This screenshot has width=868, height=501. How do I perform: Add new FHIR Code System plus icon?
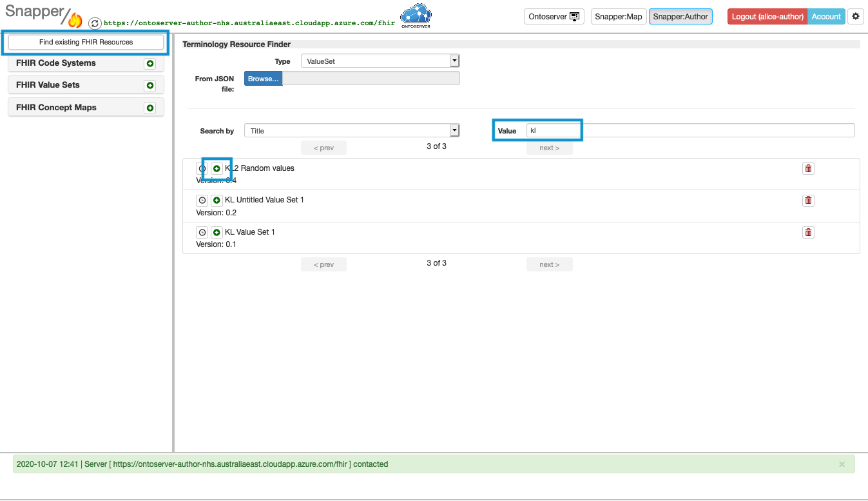tap(150, 64)
